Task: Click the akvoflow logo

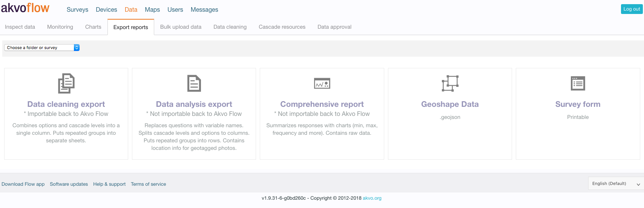Action: (25, 8)
